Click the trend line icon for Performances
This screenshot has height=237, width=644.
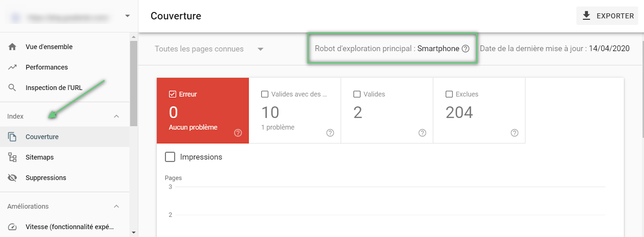tap(12, 67)
